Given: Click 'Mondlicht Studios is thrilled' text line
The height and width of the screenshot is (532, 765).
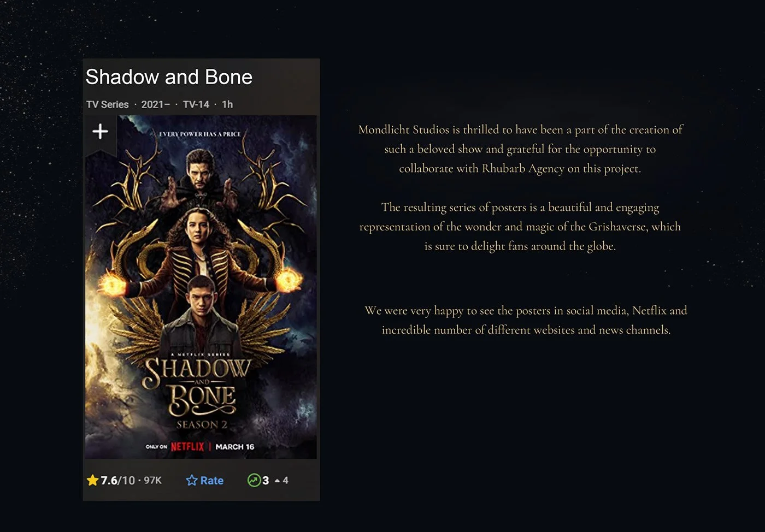Looking at the screenshot, I should pyautogui.click(x=521, y=129).
